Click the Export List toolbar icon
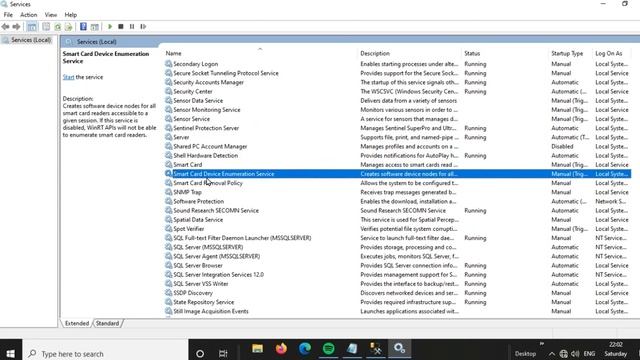 point(69,27)
